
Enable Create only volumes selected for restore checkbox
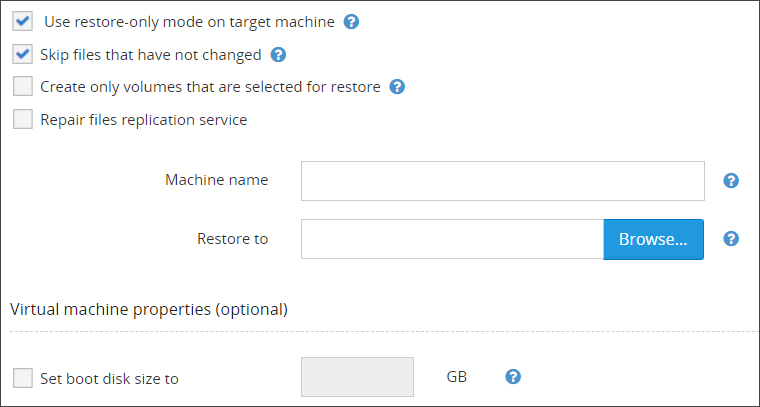pyautogui.click(x=23, y=87)
